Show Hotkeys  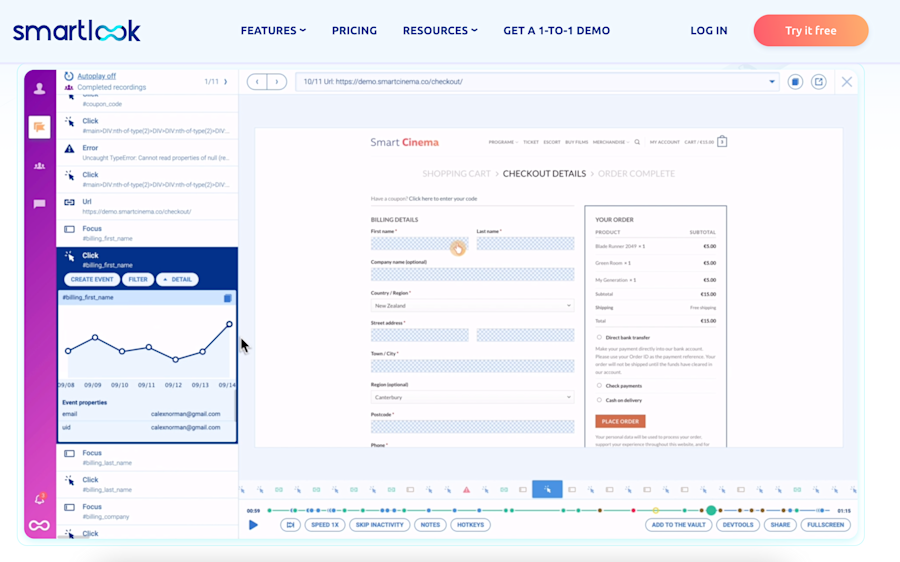(x=471, y=525)
